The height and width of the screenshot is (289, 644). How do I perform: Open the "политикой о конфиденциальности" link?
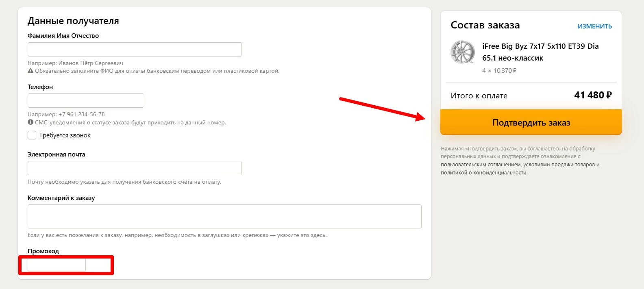(x=484, y=173)
